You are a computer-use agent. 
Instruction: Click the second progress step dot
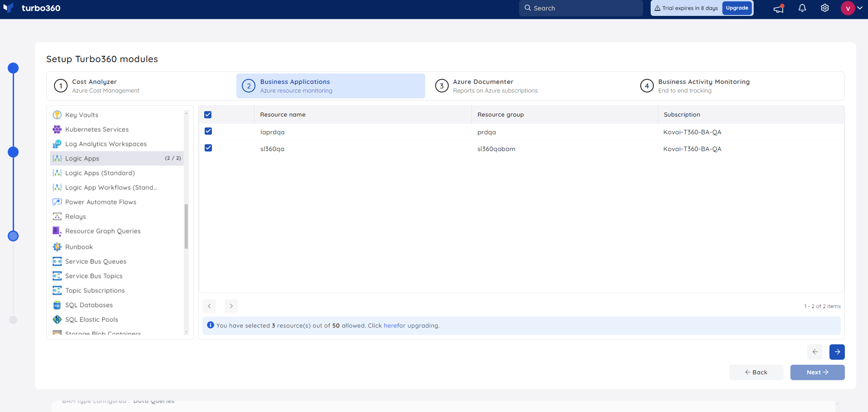[13, 152]
